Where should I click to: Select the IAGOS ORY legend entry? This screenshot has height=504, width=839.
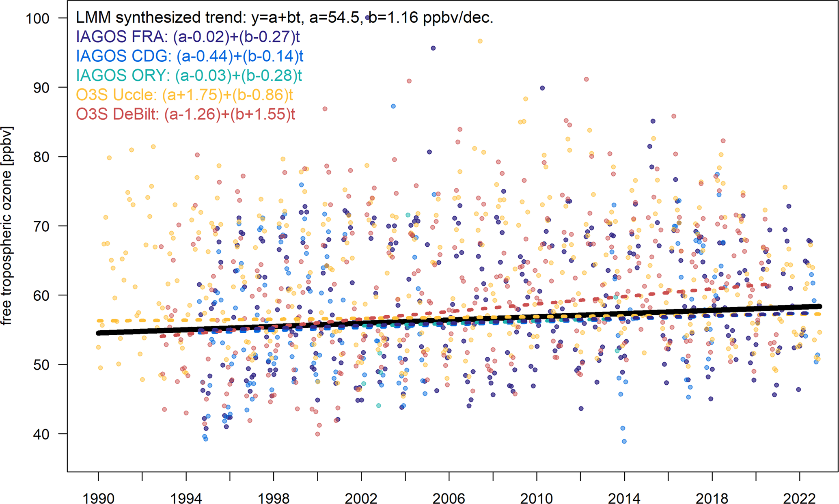coord(189,75)
